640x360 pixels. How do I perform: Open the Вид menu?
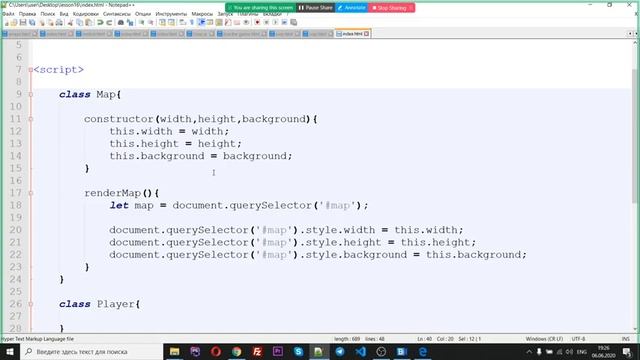click(x=64, y=14)
